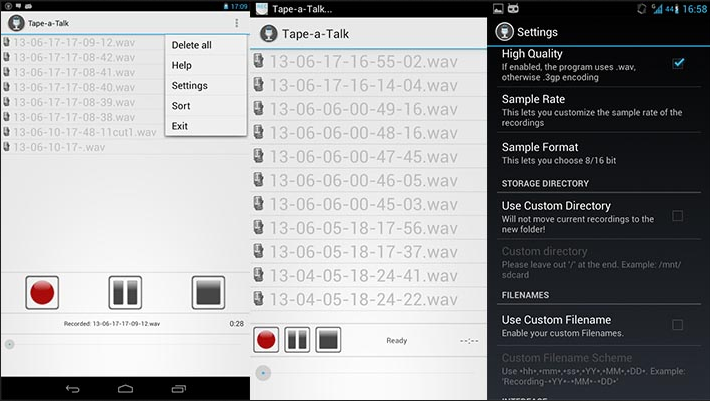Click the file icon beside 13-06-06-00-45-03.wav
The image size is (710, 401).
(259, 203)
